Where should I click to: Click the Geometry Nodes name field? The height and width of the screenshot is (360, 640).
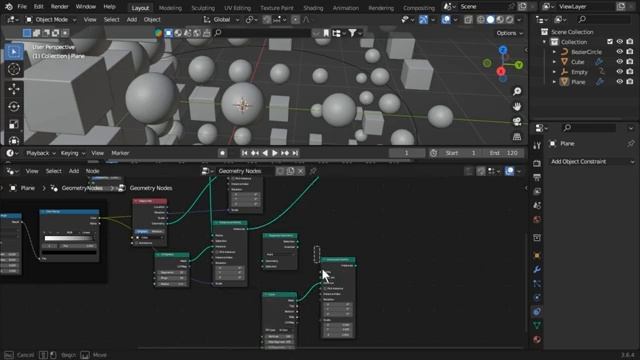point(245,171)
